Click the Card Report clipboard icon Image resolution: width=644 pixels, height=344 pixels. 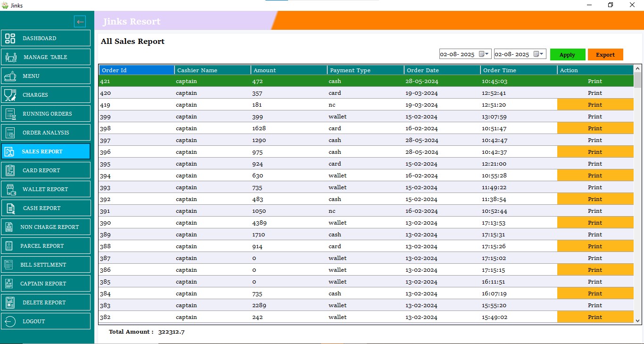10,170
